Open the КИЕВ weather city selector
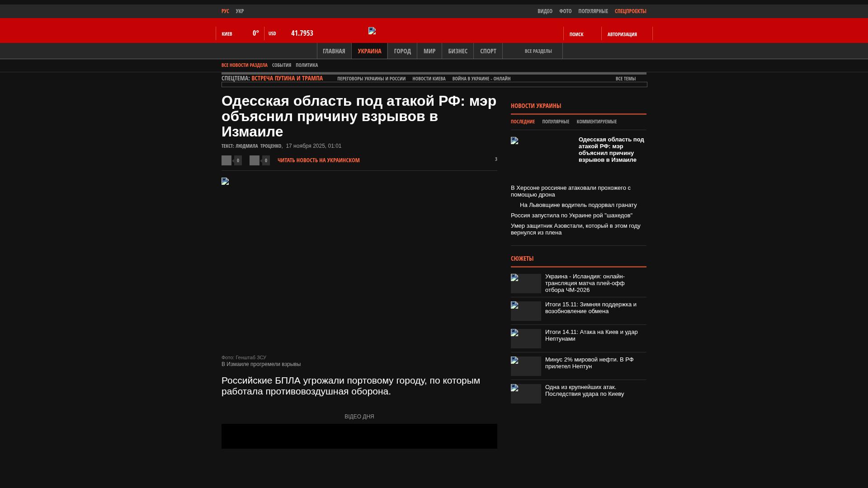Image resolution: width=868 pixels, height=488 pixels. pyautogui.click(x=227, y=34)
